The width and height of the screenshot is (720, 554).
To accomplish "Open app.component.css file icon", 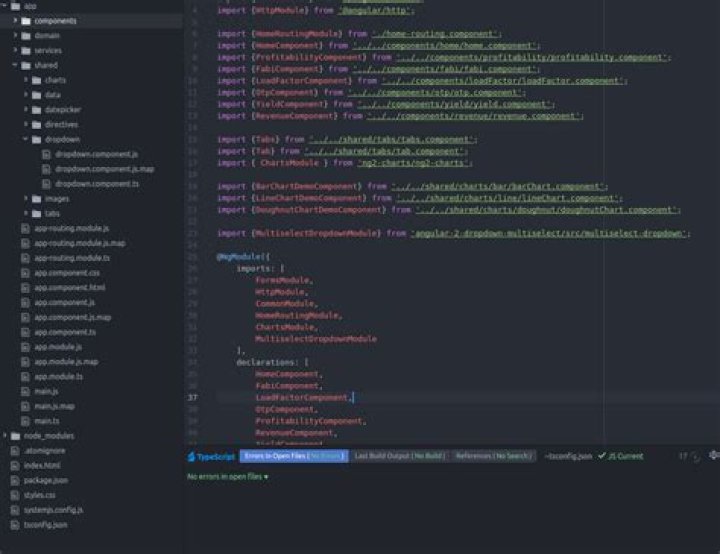I will tap(26, 273).
